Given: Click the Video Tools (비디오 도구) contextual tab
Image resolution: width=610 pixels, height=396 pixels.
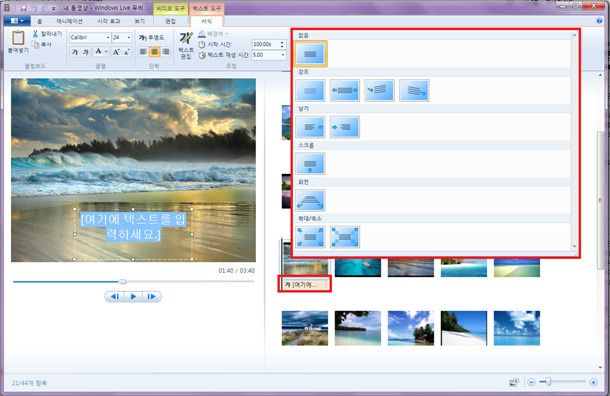Looking at the screenshot, I should (171, 8).
